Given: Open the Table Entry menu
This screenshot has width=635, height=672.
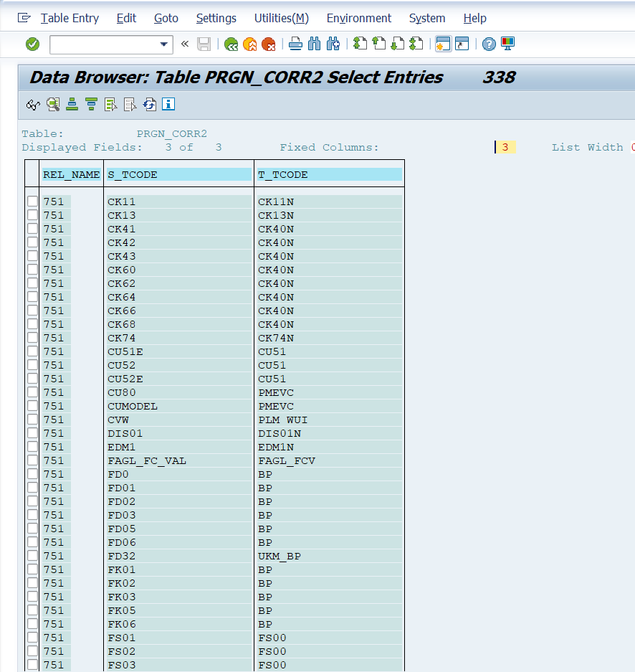Looking at the screenshot, I should coord(70,18).
